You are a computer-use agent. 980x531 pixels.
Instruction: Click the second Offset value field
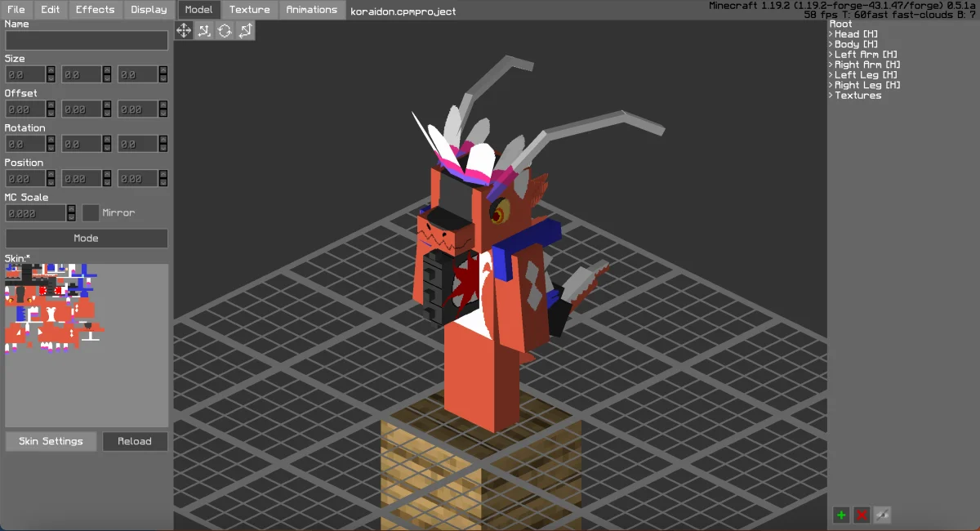82,109
